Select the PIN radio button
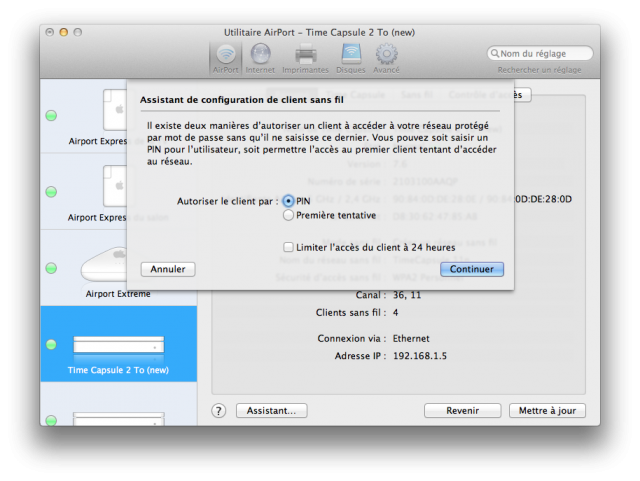Image resolution: width=640 pixels, height=481 pixels. pos(288,201)
